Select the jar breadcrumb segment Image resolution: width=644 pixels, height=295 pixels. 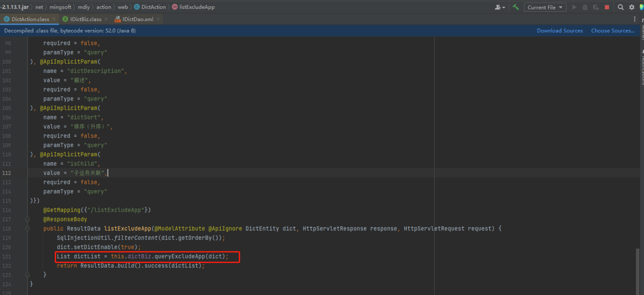[x=15, y=7]
